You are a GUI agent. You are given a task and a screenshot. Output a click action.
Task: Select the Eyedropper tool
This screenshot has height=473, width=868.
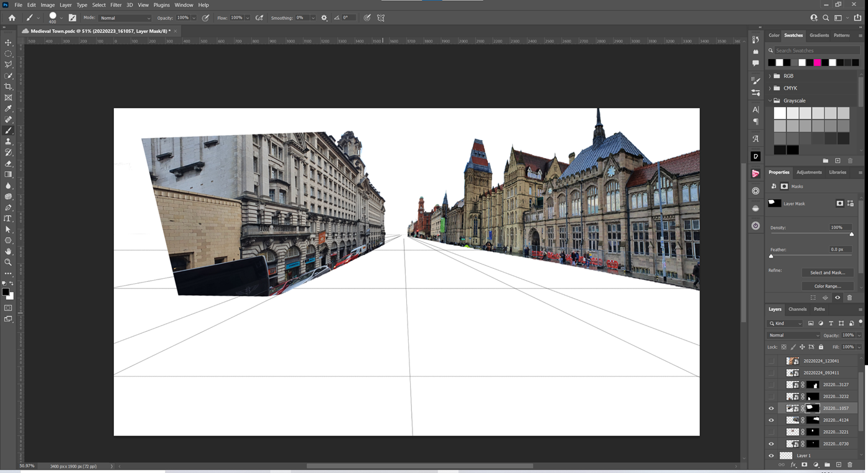pyautogui.click(x=8, y=108)
